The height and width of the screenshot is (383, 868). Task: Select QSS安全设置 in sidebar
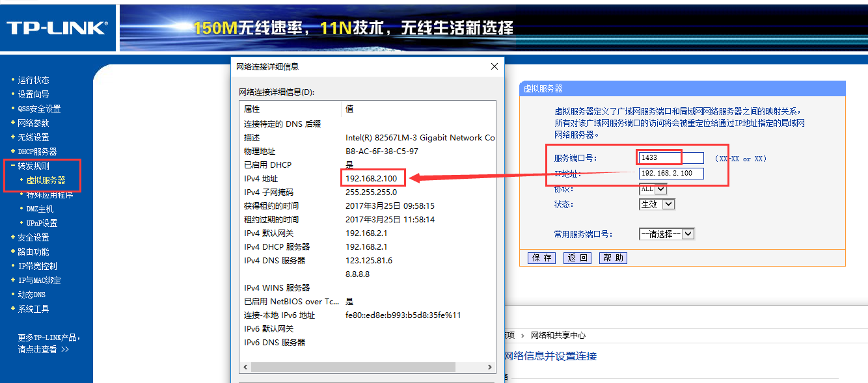39,109
